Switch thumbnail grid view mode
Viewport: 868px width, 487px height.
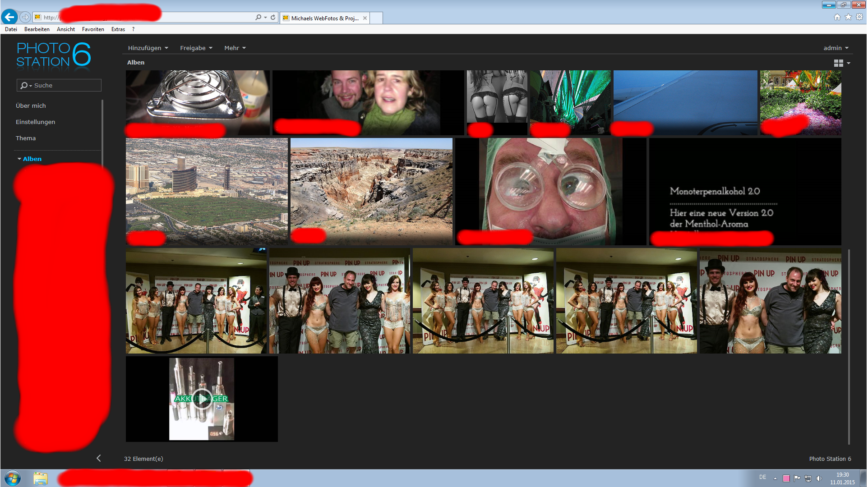[839, 63]
